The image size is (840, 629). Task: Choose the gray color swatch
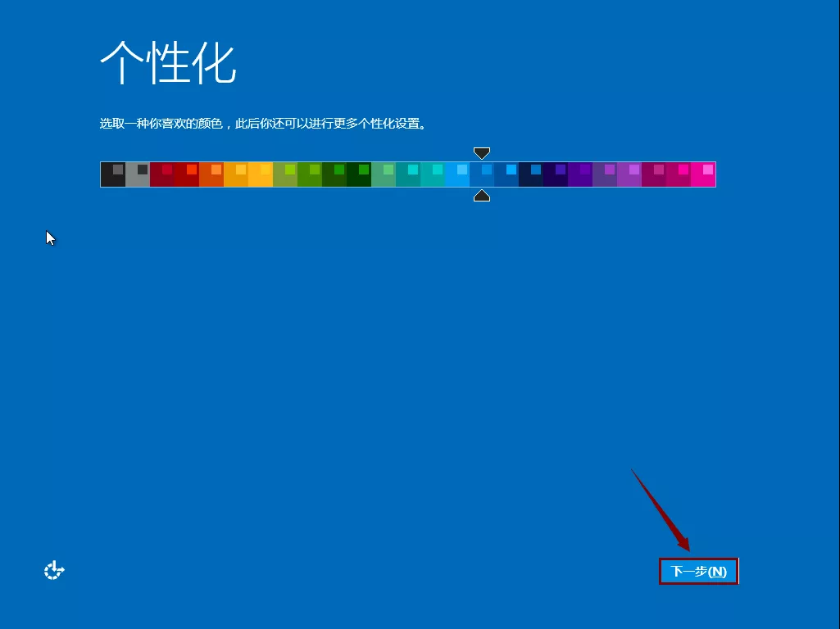click(138, 174)
